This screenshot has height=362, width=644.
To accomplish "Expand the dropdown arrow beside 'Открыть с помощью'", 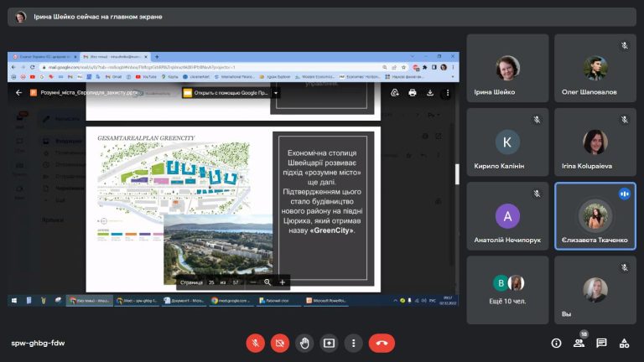I will [x=276, y=93].
